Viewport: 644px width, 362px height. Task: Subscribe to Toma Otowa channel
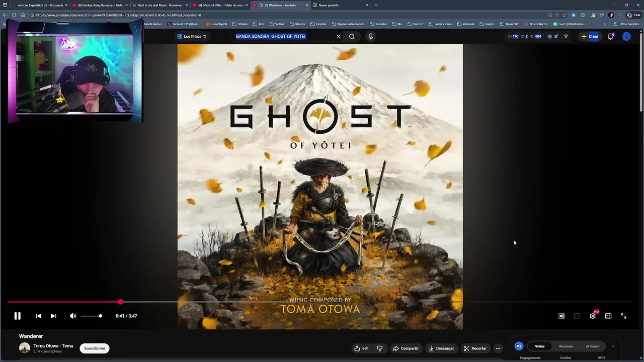(95, 348)
